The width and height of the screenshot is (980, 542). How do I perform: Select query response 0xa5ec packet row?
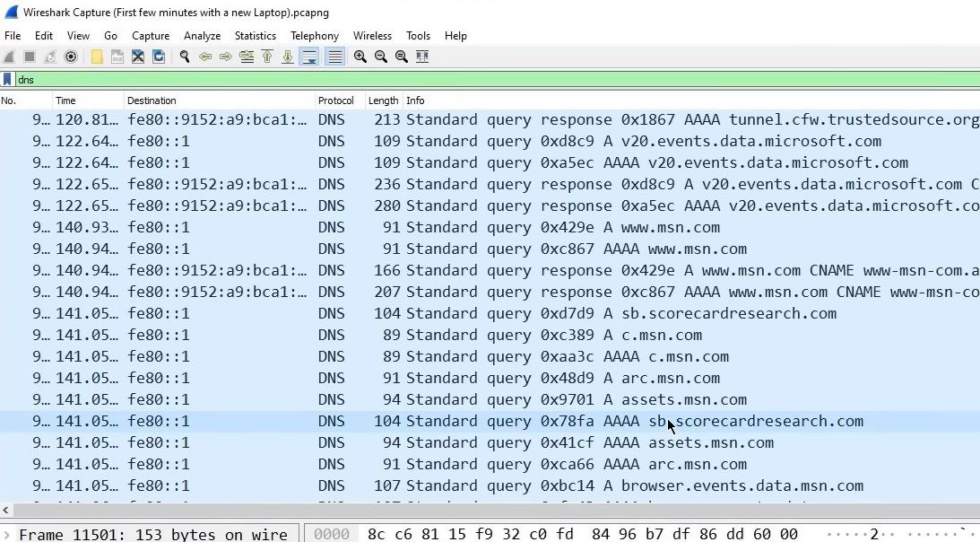tap(490, 205)
